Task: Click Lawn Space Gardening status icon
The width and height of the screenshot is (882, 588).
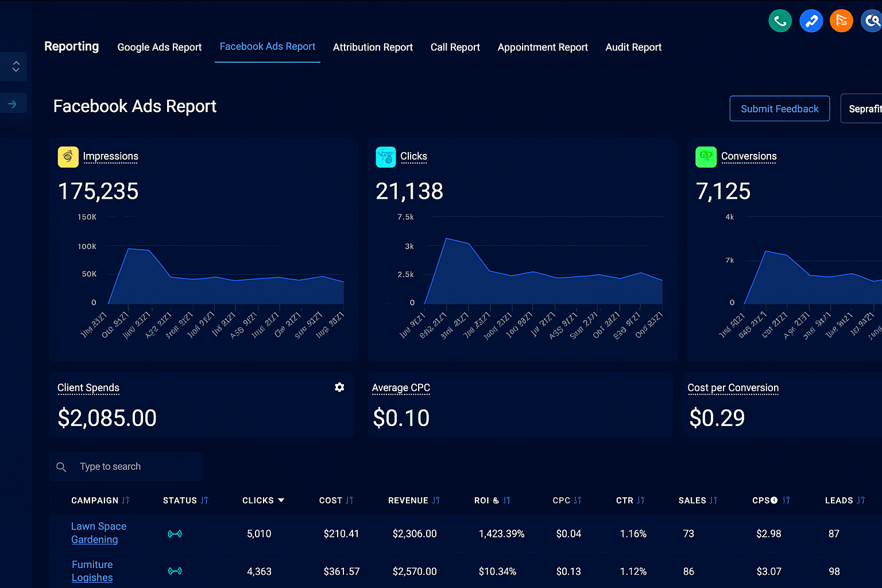Action: coord(175,534)
